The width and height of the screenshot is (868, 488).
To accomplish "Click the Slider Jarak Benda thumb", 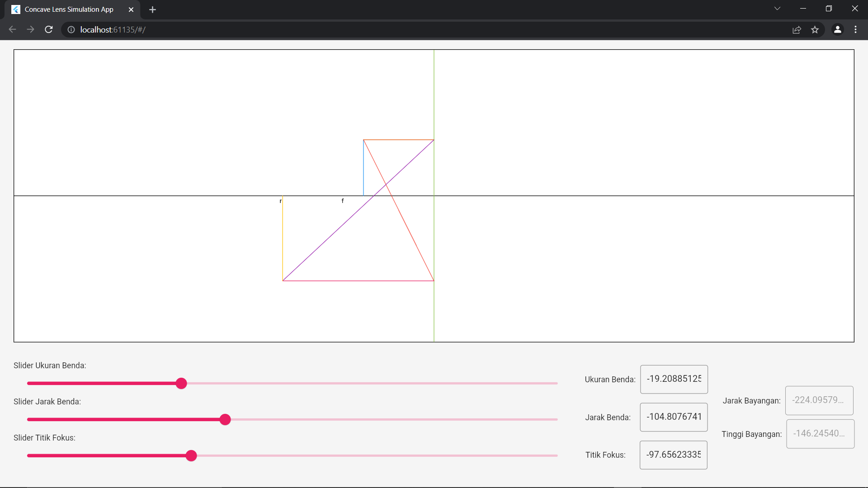I will [225, 419].
